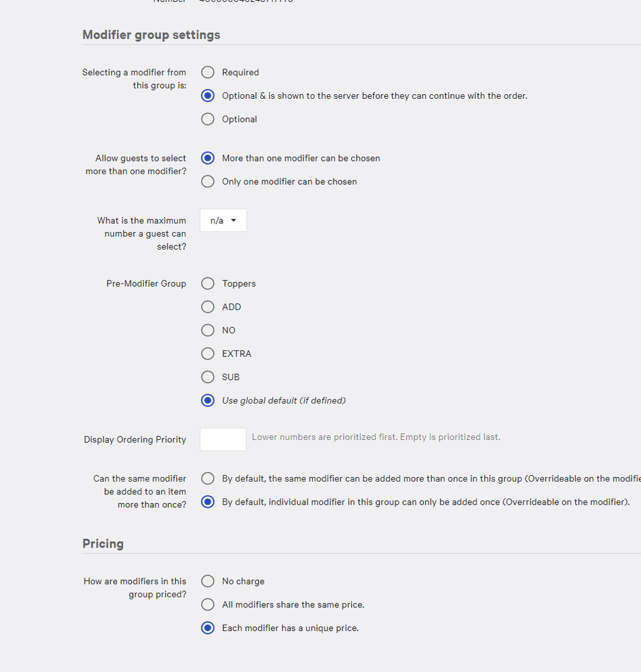641x672 pixels.
Task: Select the No charge pricing option
Action: 209,581
